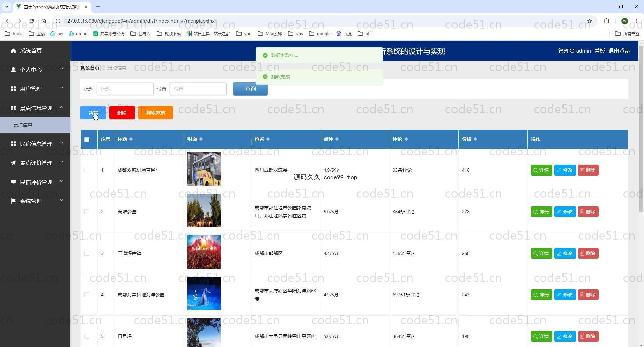Open the tab search dropdown arrow
The width and height of the screenshot is (644, 347).
[x=6, y=7]
